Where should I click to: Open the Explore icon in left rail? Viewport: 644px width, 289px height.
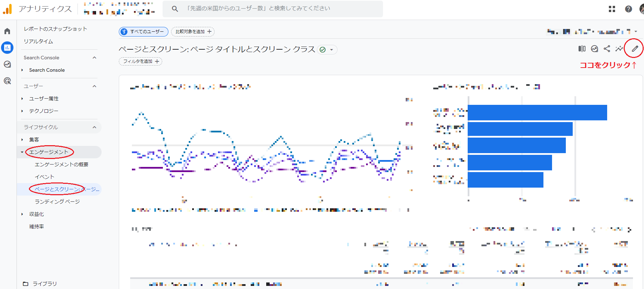point(7,64)
